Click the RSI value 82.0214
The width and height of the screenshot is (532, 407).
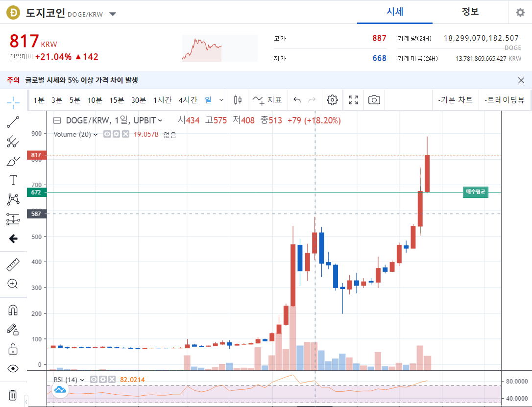click(132, 380)
